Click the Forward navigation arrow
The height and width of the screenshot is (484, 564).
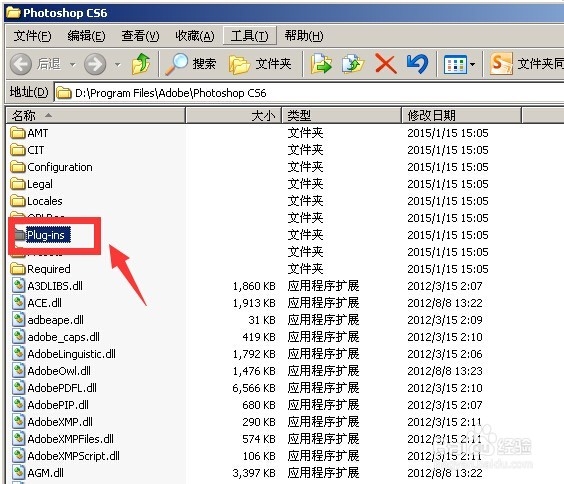pos(95,64)
